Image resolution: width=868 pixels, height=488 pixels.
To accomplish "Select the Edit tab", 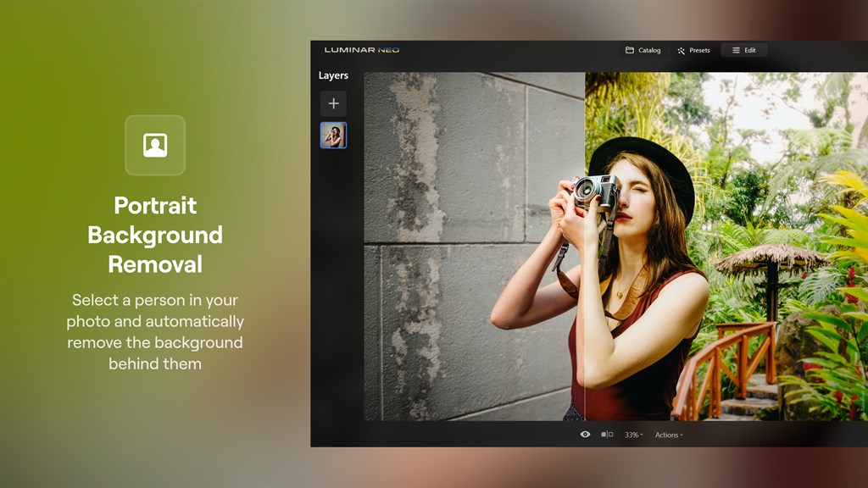I will pyautogui.click(x=743, y=50).
